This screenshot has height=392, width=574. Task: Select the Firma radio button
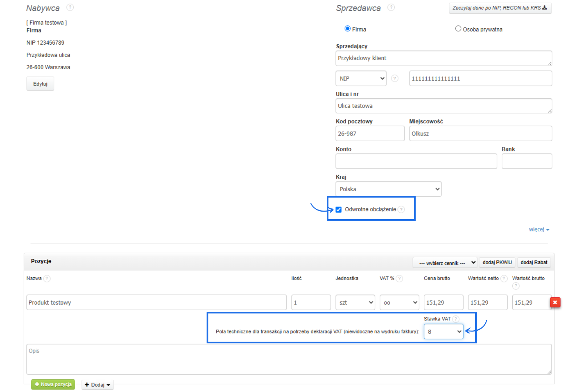pos(347,29)
